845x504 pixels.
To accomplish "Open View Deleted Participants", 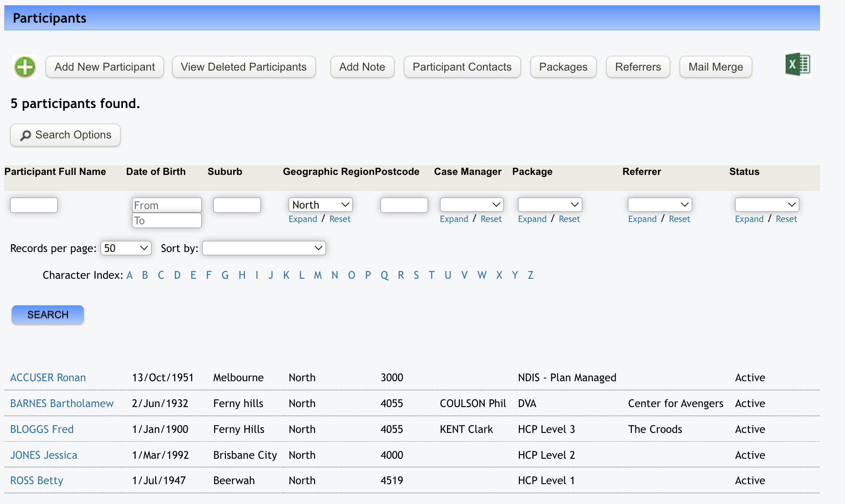I will [243, 67].
